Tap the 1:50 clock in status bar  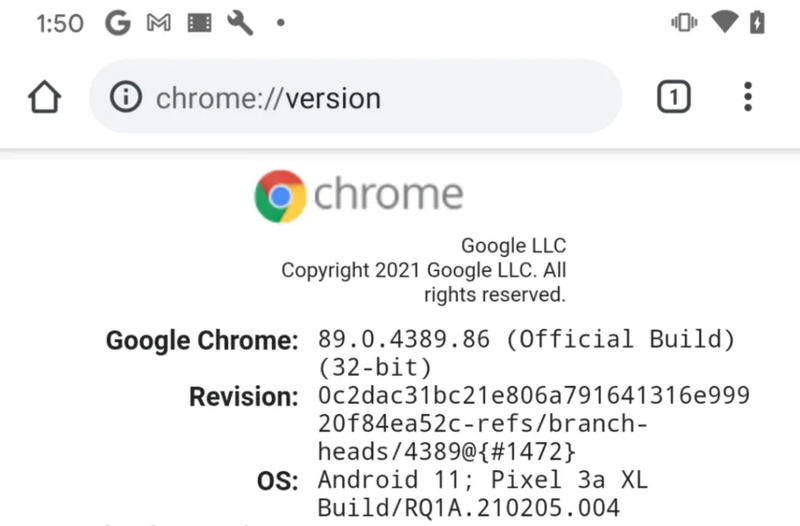[x=60, y=23]
